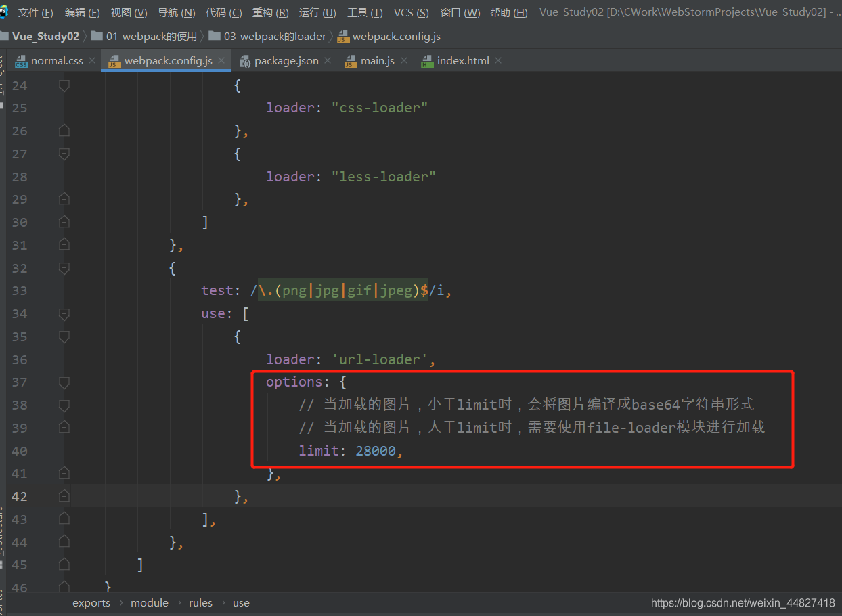Click the 'options' key on line 37
Viewport: 842px width, 616px height.
pos(294,382)
